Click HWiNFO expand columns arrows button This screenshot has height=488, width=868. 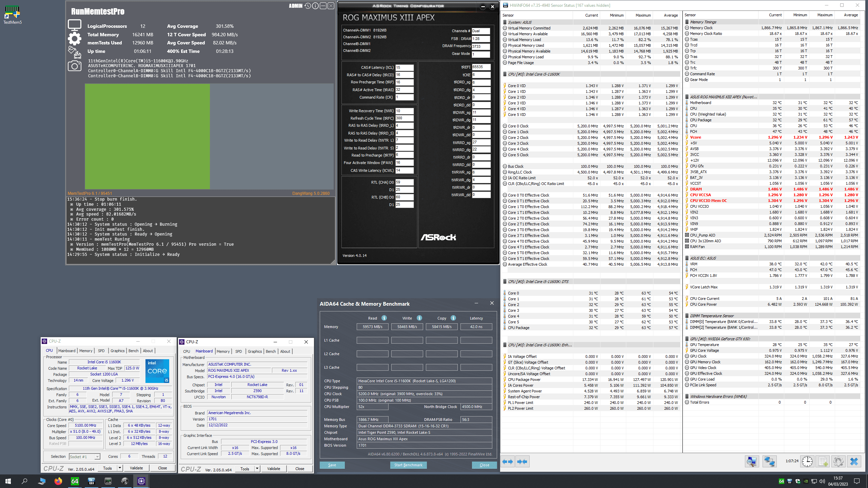coord(508,462)
